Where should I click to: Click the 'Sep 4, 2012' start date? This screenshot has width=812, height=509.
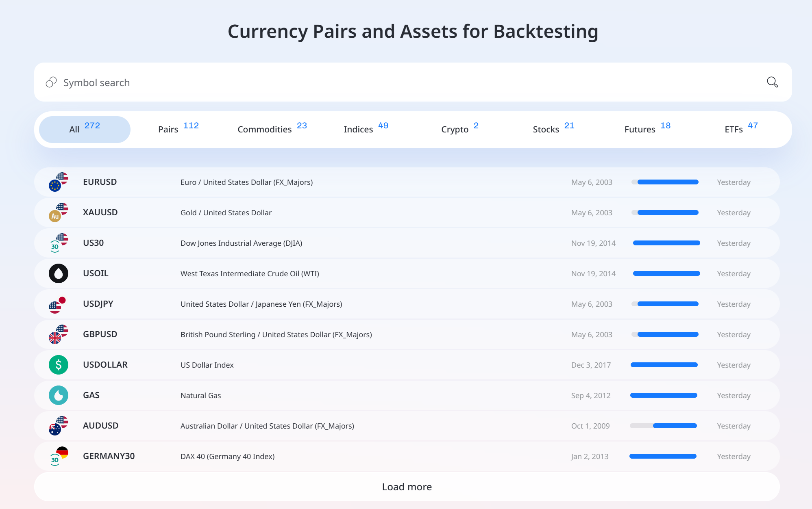pyautogui.click(x=591, y=395)
